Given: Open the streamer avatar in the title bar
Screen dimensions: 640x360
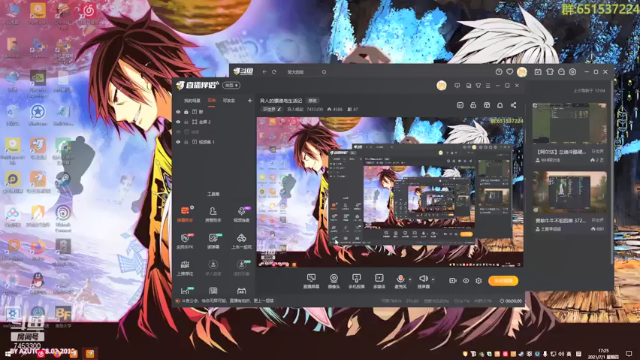Looking at the screenshot, I should (x=441, y=85).
